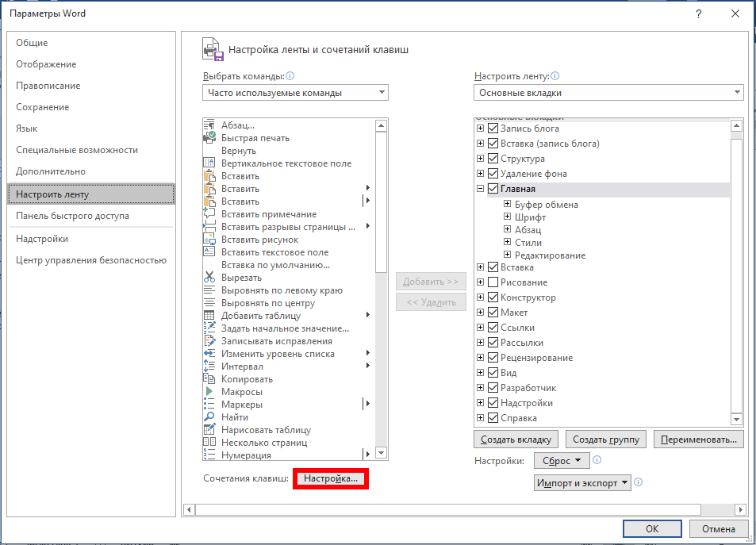Select the Быстрая печать printer icon
The width and height of the screenshot is (756, 545).
[x=209, y=138]
